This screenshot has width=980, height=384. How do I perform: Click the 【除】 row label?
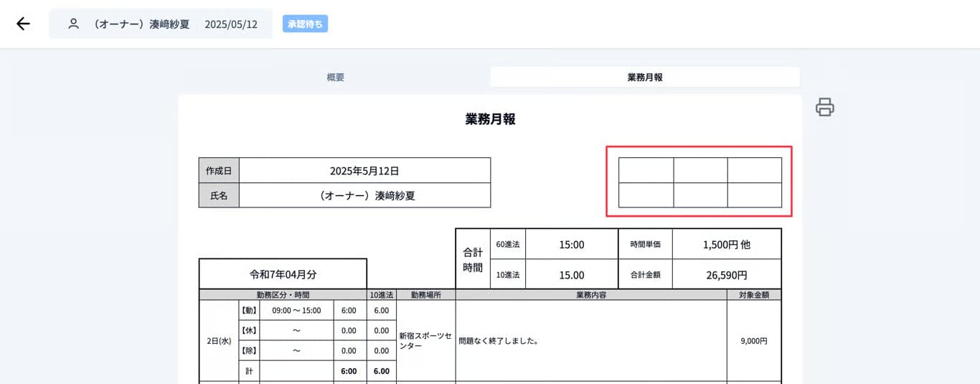[x=249, y=350]
